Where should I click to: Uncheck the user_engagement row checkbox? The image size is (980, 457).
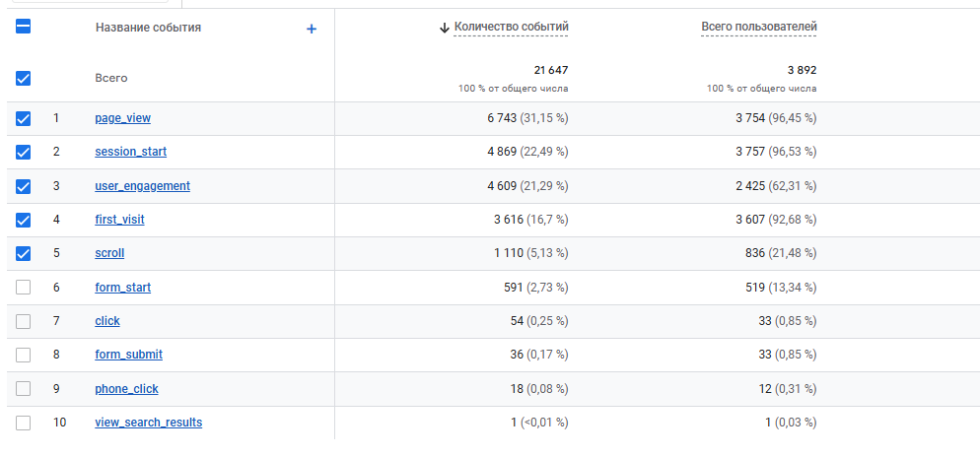[x=24, y=186]
